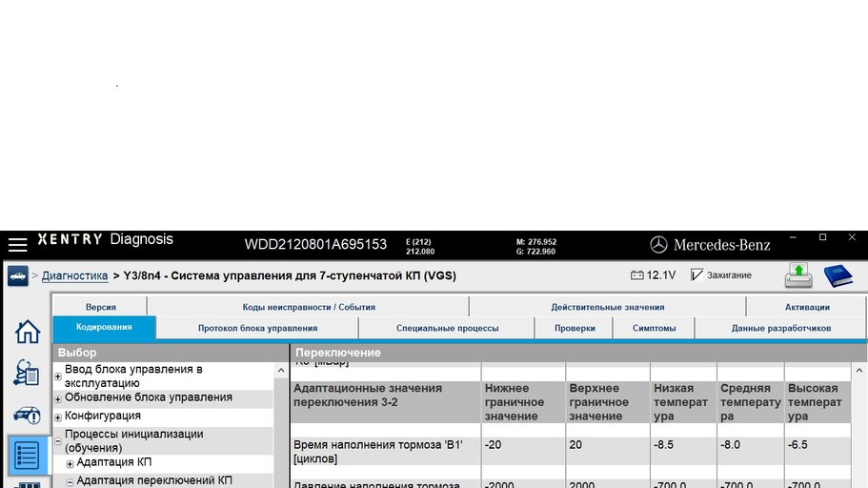
Task: Collapse Адаптация переключений КП node
Action: (70, 482)
